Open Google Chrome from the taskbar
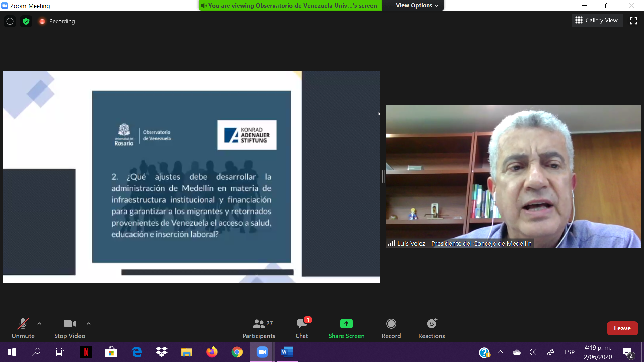This screenshot has width=644, height=362. point(237,352)
